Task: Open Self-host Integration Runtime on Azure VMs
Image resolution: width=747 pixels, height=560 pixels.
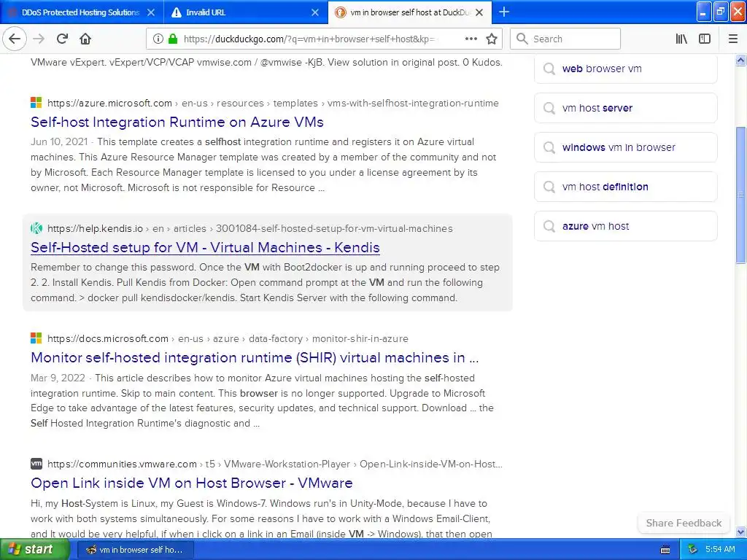Action: point(177,122)
